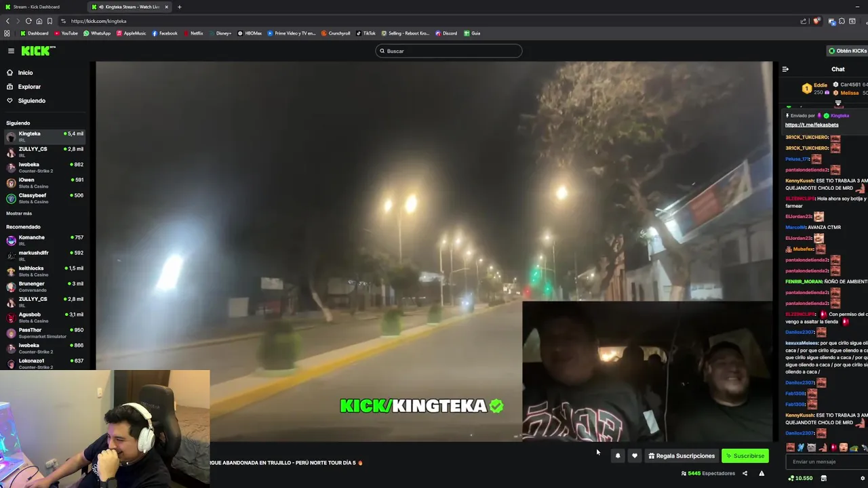Open a new browser tab
The height and width of the screenshot is (488, 868).
pos(180,7)
